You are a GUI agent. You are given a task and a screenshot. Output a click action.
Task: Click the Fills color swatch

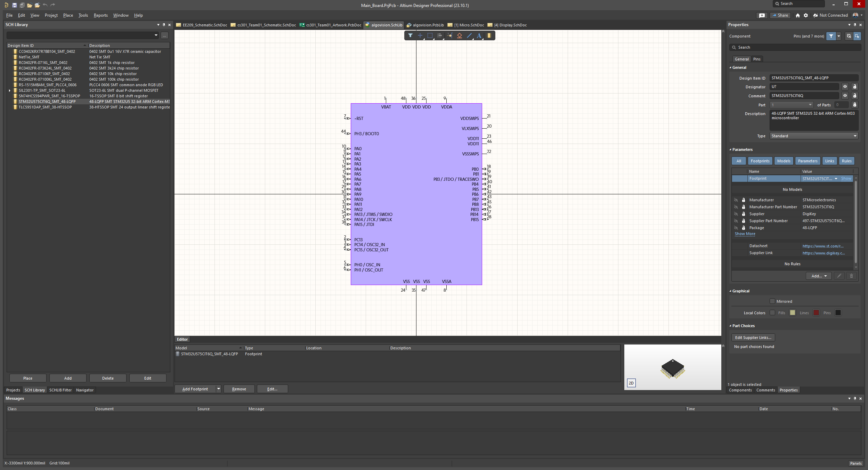(x=793, y=313)
